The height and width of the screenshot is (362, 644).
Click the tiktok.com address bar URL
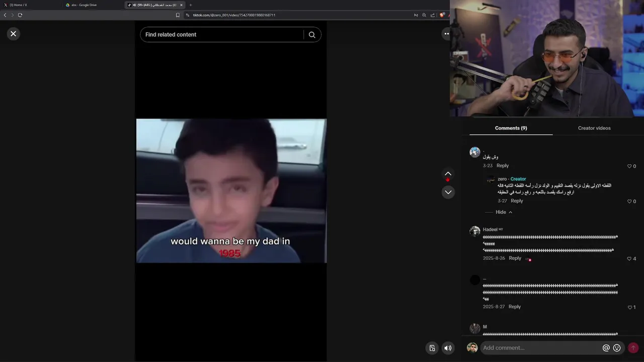pos(234,15)
